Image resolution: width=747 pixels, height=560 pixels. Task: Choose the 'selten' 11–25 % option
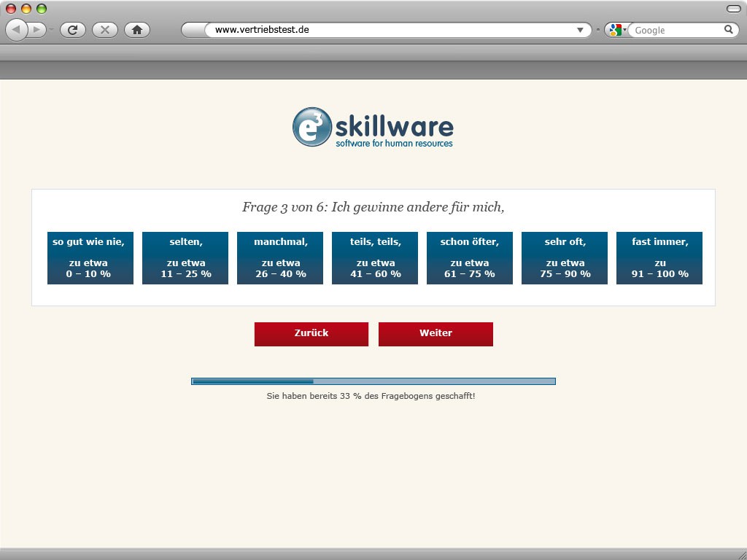185,258
